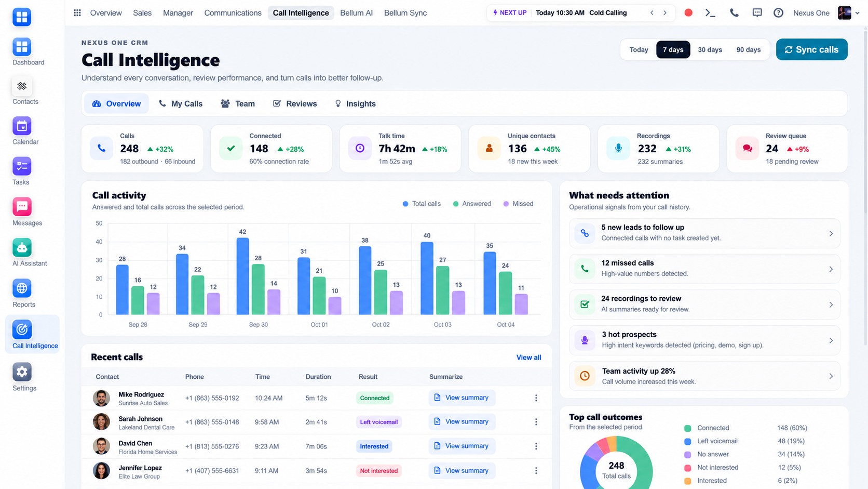Open the Calendar sidebar icon
Image resolution: width=868 pixels, height=489 pixels.
point(22,126)
